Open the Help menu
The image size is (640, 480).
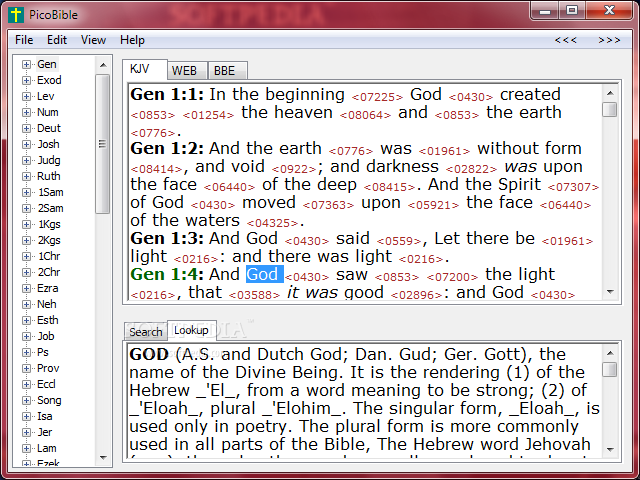[132, 40]
